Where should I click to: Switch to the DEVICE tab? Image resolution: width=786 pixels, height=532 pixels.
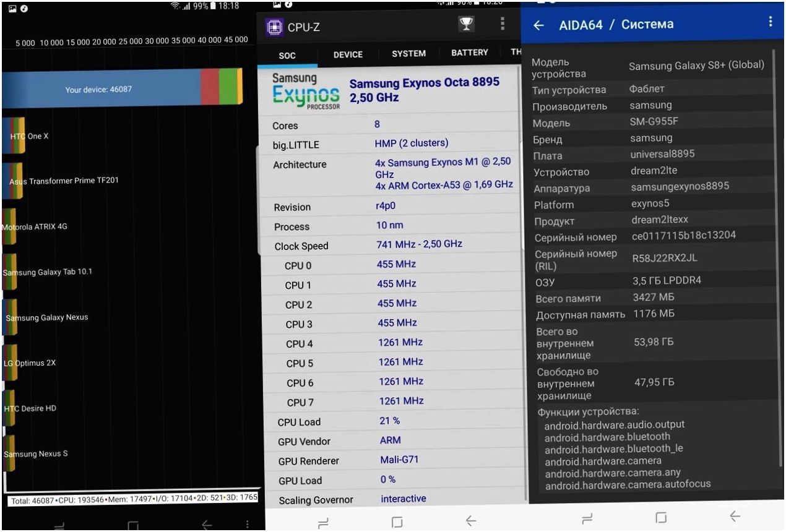pyautogui.click(x=348, y=54)
